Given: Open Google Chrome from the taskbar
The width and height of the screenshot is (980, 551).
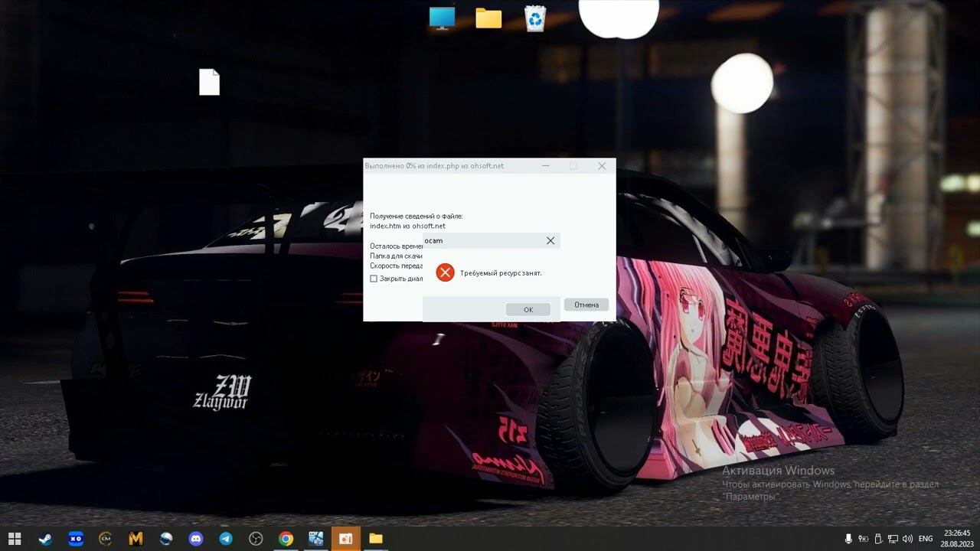Looking at the screenshot, I should [x=286, y=539].
